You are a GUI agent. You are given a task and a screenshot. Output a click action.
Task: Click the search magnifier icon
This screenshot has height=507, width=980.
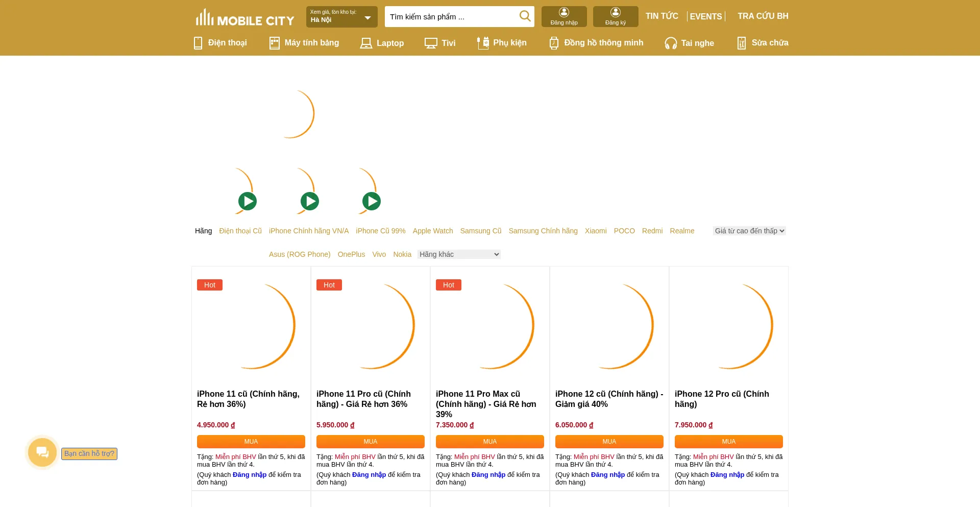(525, 16)
